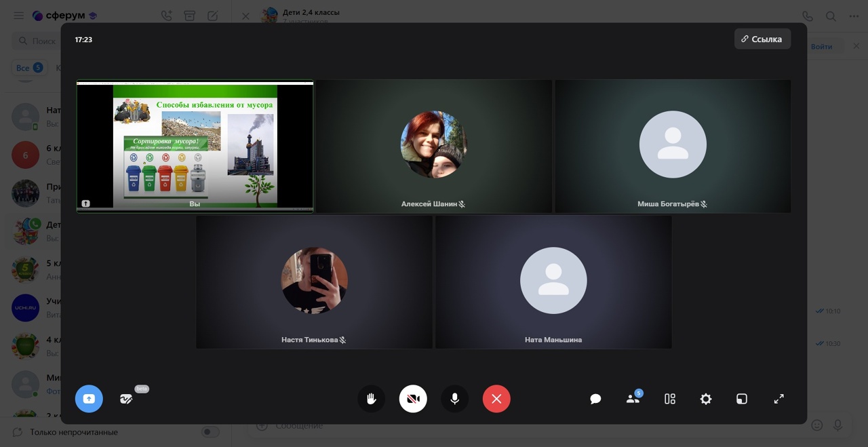
Task: End the call with the red button
Action: (x=496, y=399)
